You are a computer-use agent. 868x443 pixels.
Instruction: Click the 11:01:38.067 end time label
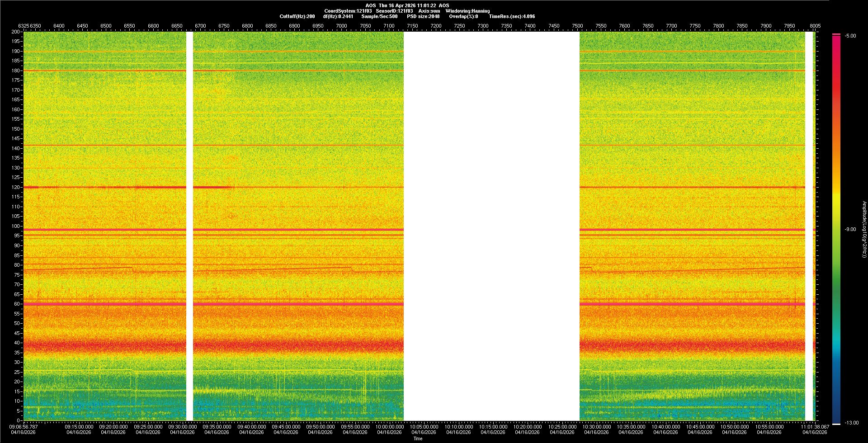[x=815, y=426]
